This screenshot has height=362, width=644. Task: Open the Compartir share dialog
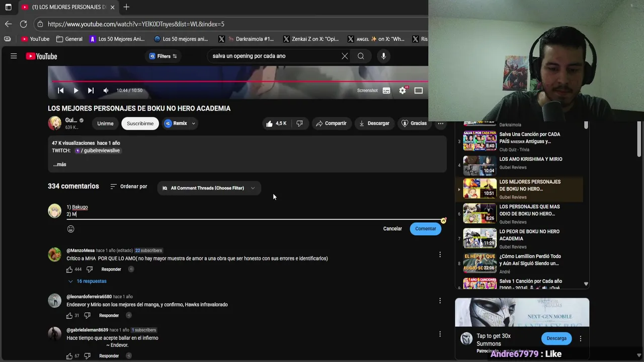point(331,123)
